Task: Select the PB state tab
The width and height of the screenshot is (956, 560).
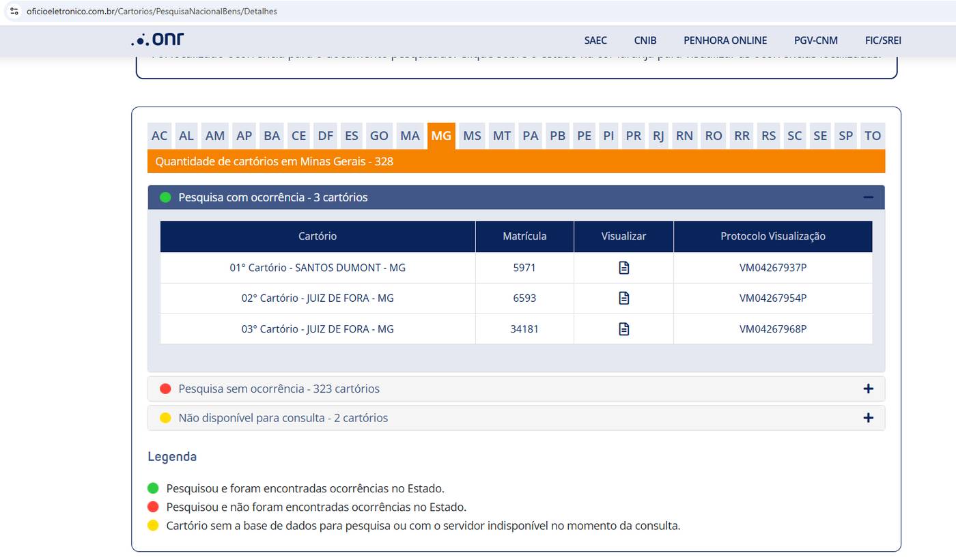Action: coord(558,136)
